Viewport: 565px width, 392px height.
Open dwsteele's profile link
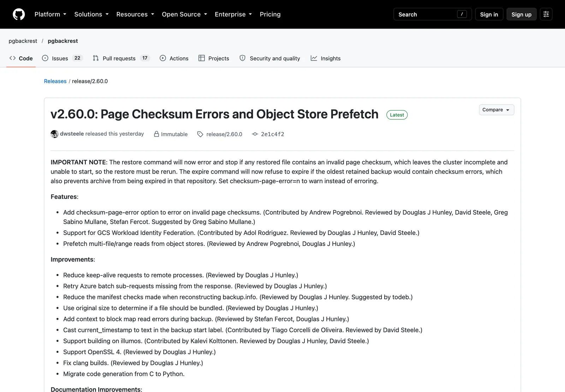coord(72,134)
